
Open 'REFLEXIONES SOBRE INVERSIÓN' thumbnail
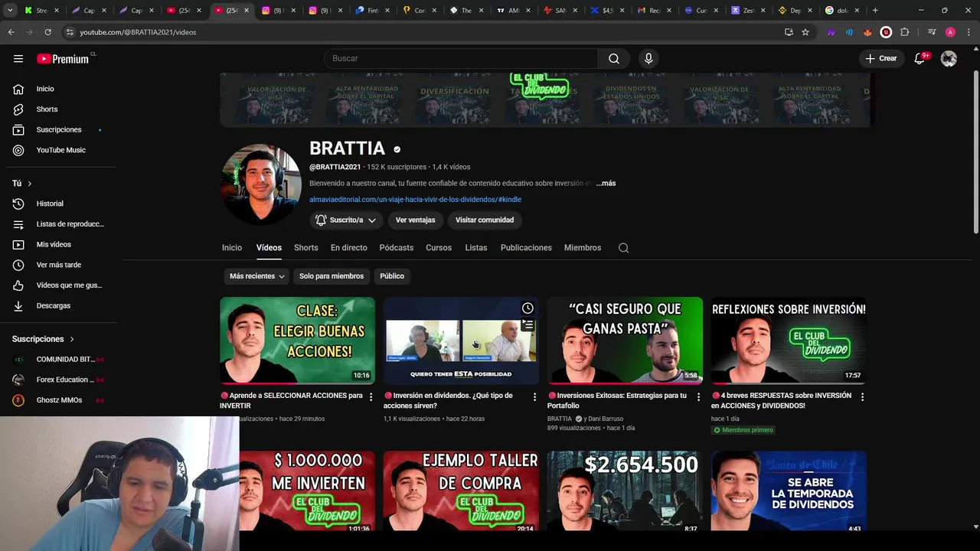pyautogui.click(x=789, y=341)
